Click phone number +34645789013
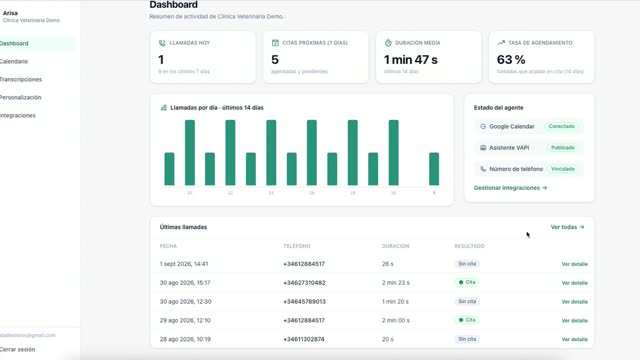 coord(304,302)
